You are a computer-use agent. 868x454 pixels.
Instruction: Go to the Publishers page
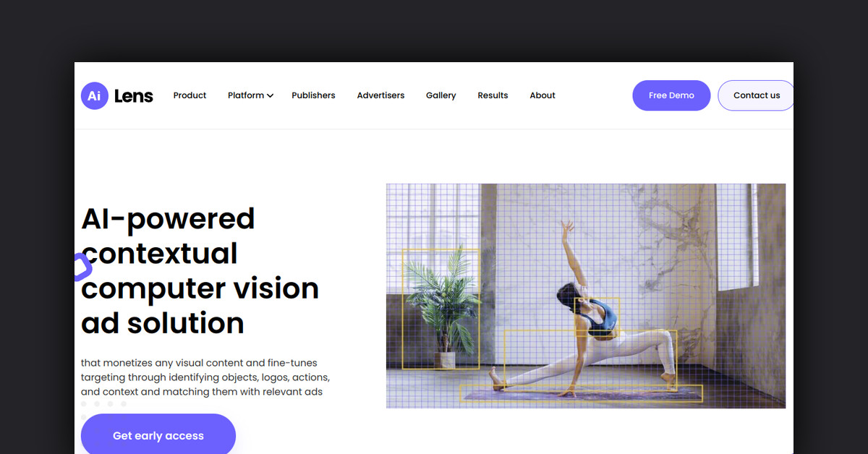click(313, 95)
